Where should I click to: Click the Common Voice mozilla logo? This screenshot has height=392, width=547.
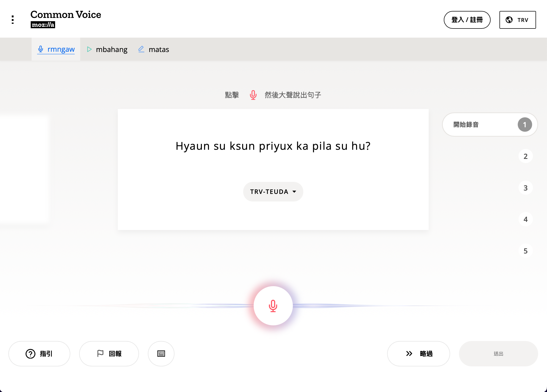click(66, 19)
